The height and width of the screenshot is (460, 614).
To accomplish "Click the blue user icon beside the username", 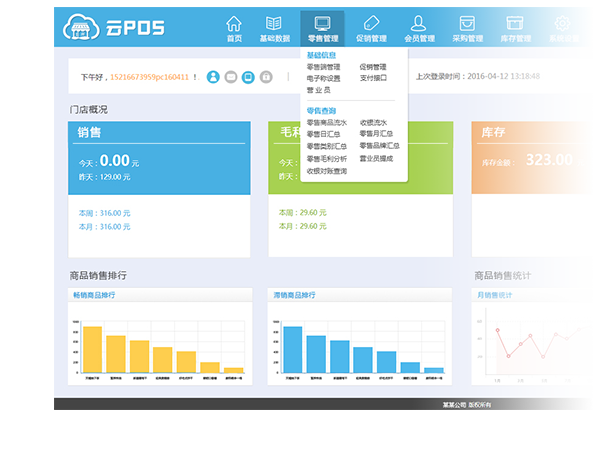I will [213, 76].
